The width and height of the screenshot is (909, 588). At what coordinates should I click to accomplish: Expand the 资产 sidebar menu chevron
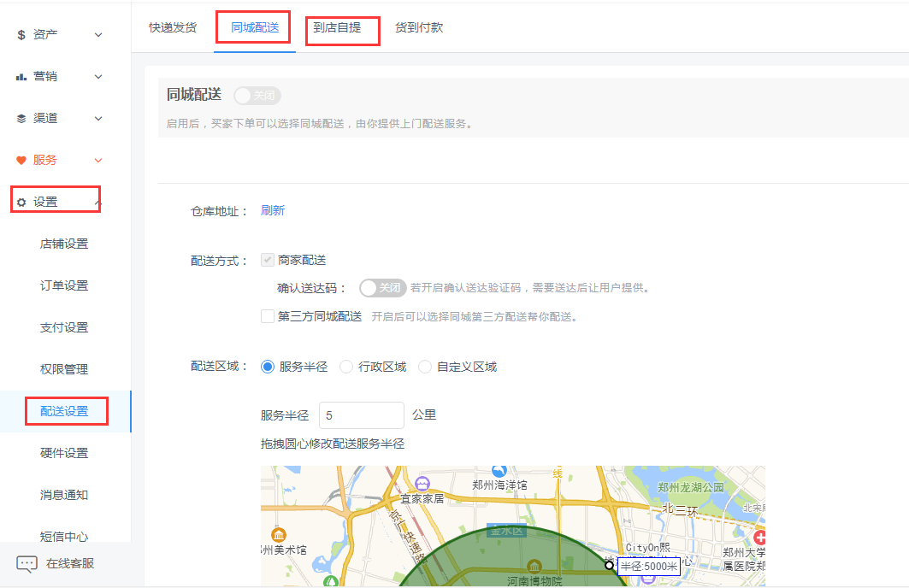tap(98, 35)
